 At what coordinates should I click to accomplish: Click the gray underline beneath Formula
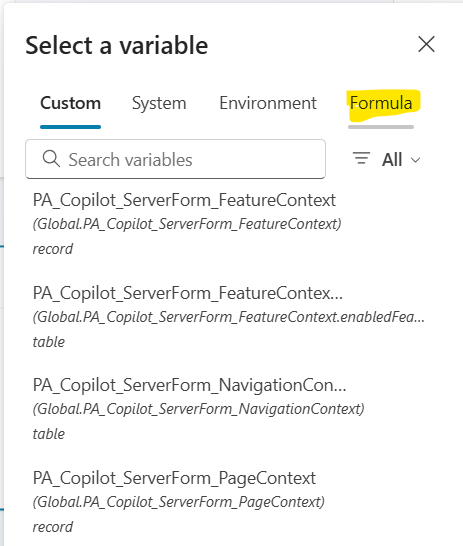[x=381, y=127]
